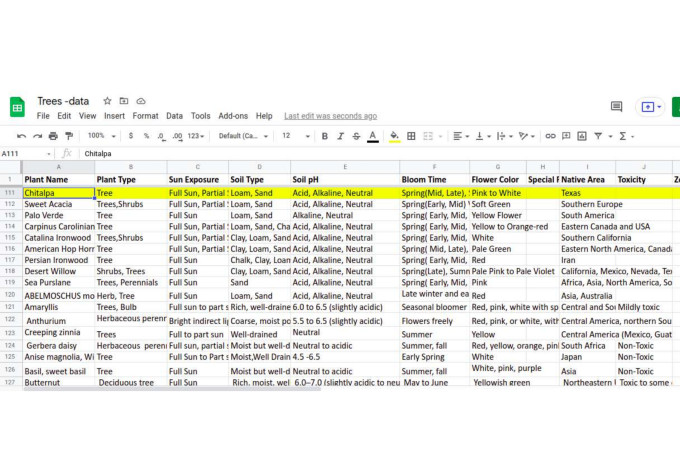This screenshot has height=459, width=680.
Task: Open the borders tool
Action: pos(412,136)
